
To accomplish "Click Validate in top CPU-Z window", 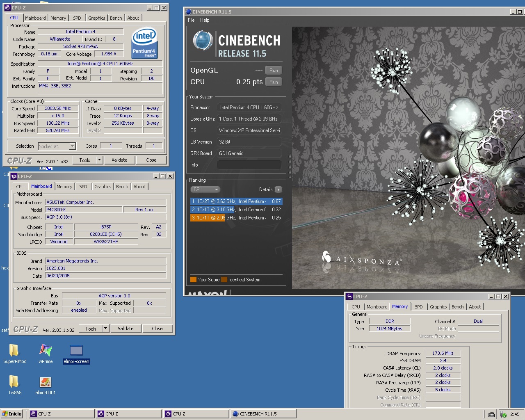I will coord(119,160).
